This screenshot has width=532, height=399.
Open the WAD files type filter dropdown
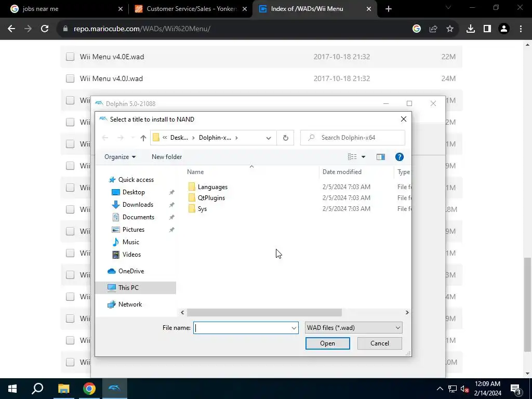(353, 328)
